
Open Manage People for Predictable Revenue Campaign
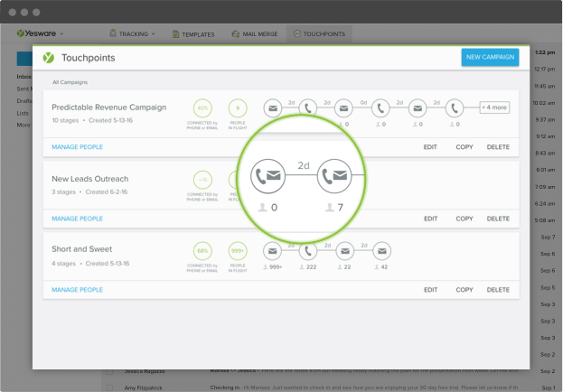pyautogui.click(x=77, y=147)
